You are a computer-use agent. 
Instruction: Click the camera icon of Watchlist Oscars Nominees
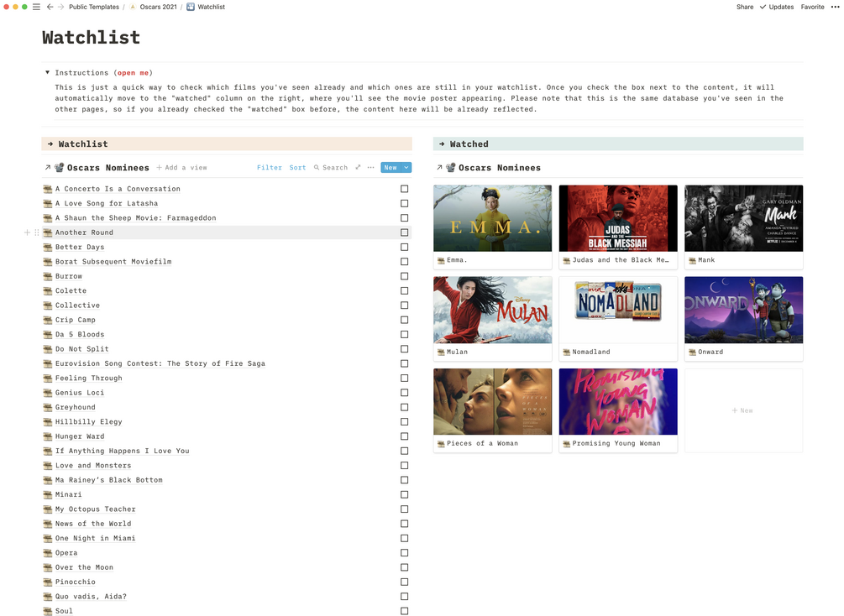[x=60, y=167]
